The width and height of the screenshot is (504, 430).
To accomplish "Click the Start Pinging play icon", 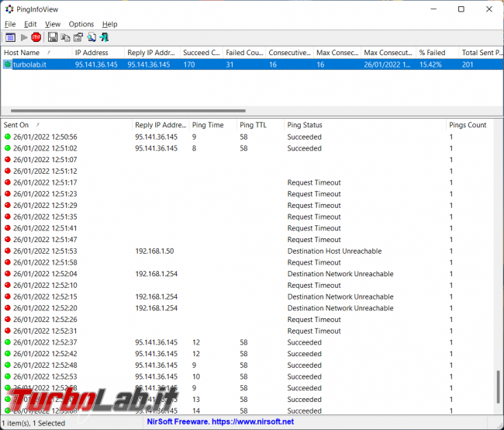I will pos(24,38).
